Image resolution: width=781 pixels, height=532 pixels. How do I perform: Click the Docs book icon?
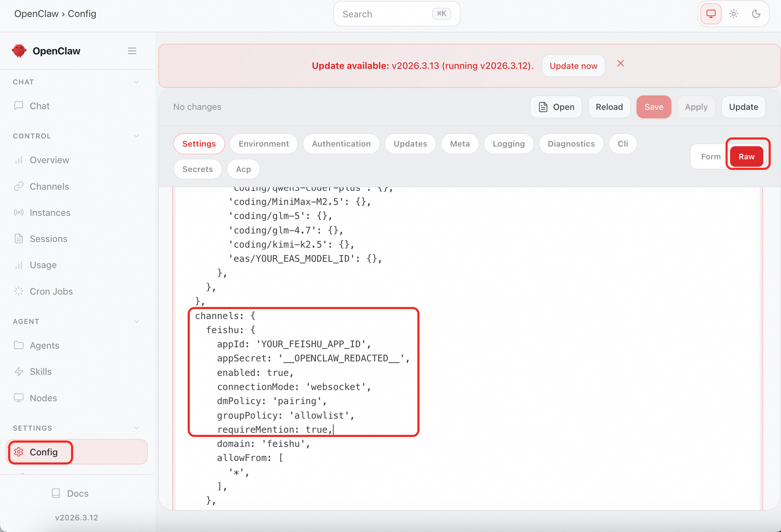point(56,493)
